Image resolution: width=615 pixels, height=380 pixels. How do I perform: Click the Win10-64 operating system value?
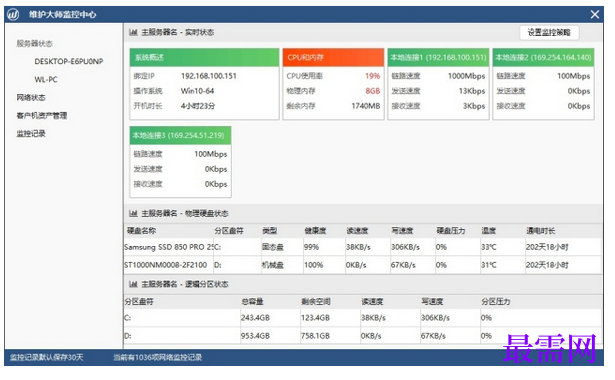[197, 91]
